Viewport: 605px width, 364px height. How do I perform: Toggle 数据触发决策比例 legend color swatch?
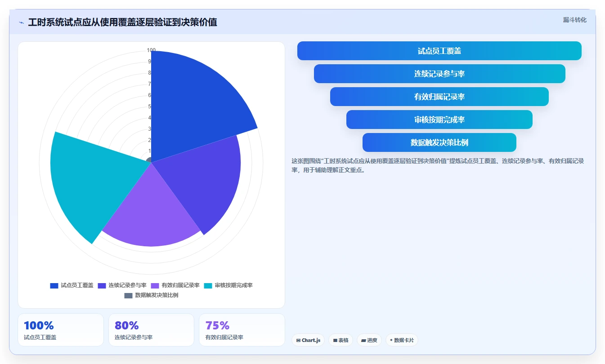[128, 295]
